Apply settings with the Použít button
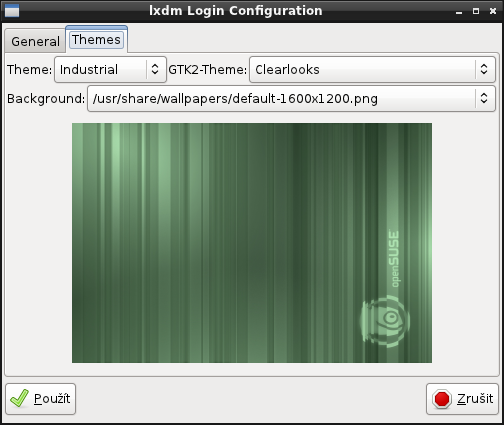Viewport: 504px width, 425px height. [41, 399]
